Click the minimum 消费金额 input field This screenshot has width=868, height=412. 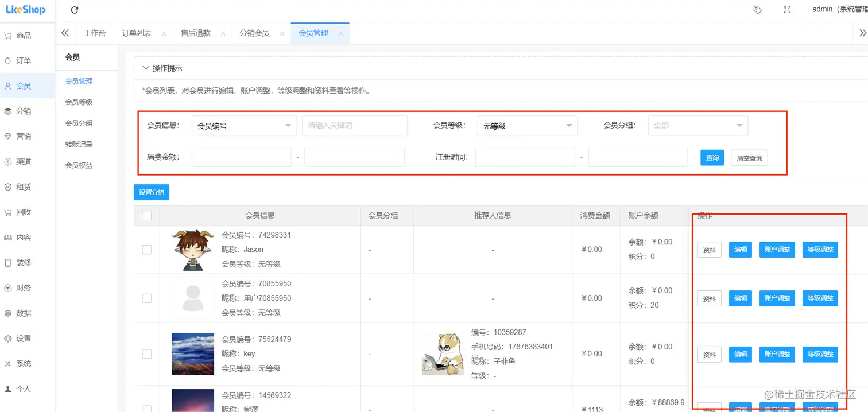coord(242,157)
